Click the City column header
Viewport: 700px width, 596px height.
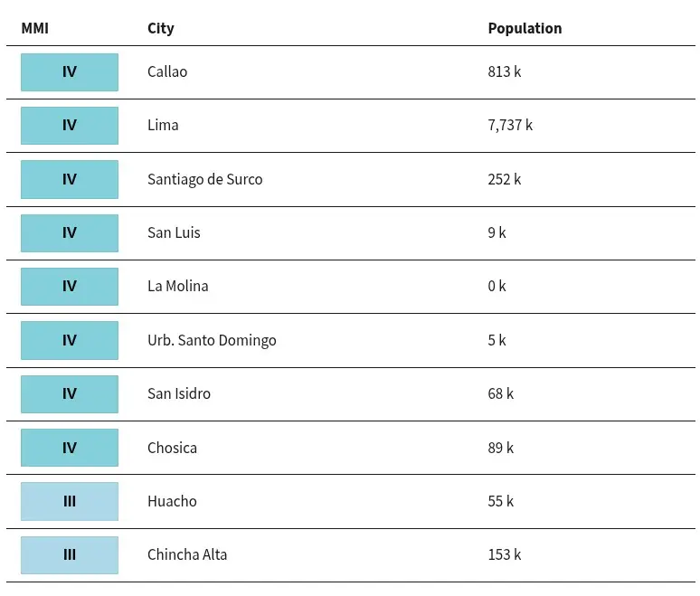161,28
